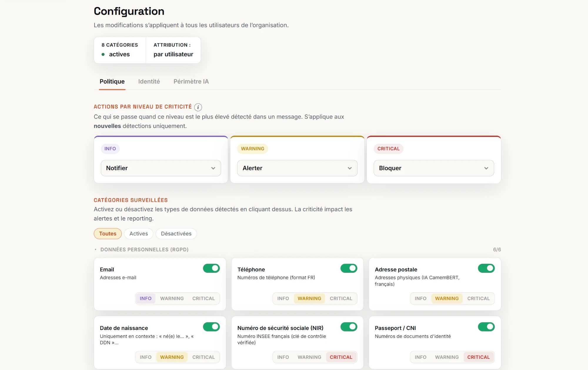Image resolution: width=588 pixels, height=370 pixels.
Task: Filter categories by Toutes
Action: pos(108,234)
